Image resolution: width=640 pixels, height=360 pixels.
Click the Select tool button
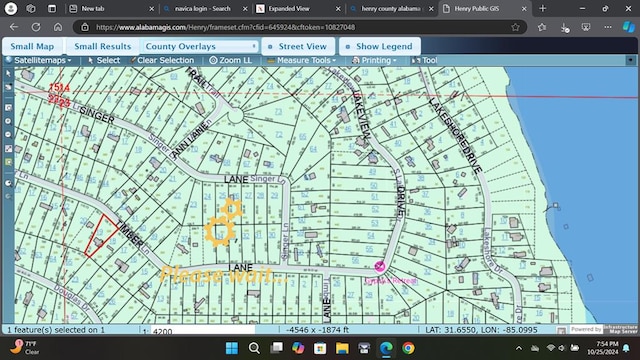pos(104,60)
